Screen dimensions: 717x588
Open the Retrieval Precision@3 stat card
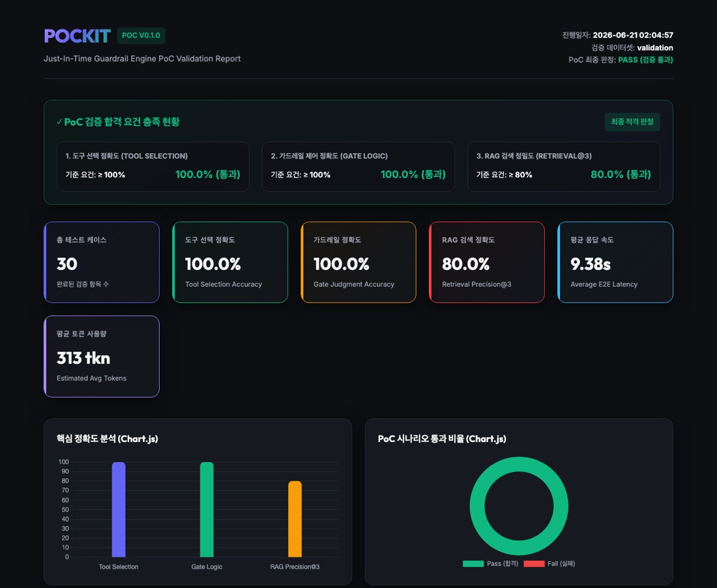(x=487, y=263)
